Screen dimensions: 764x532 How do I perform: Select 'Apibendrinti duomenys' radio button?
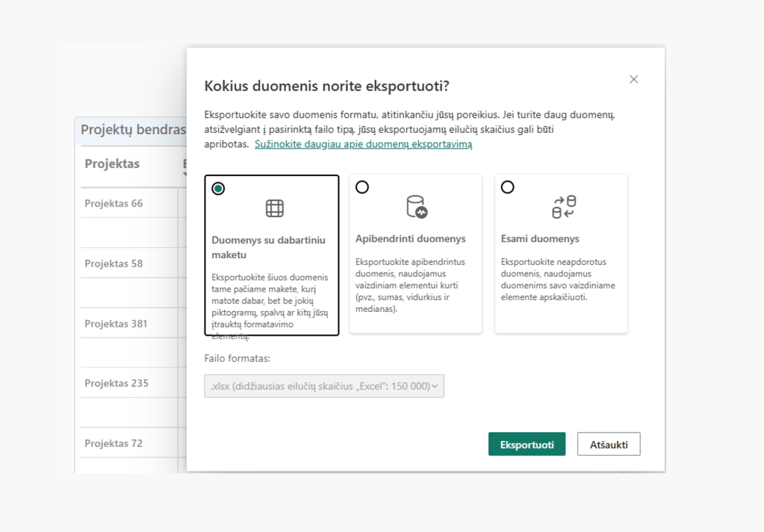tap(362, 187)
